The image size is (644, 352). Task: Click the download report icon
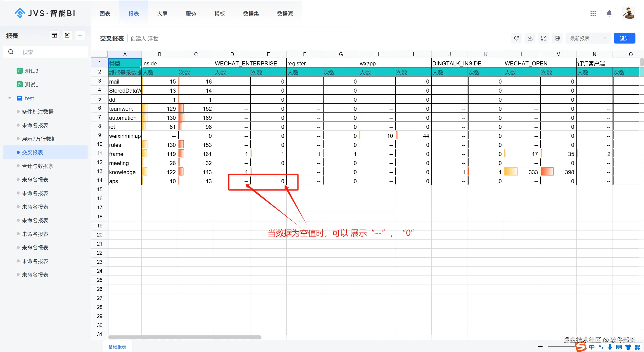530,38
